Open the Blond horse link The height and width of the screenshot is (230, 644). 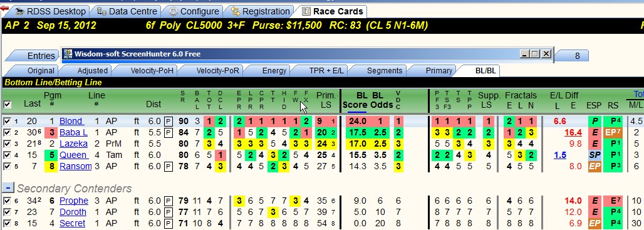[x=71, y=121]
